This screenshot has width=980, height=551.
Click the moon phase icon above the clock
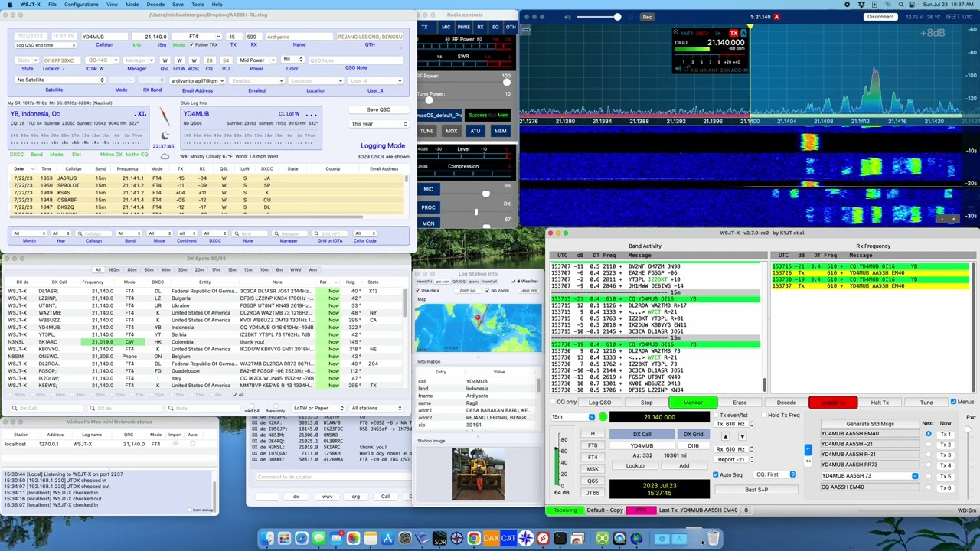(x=164, y=135)
